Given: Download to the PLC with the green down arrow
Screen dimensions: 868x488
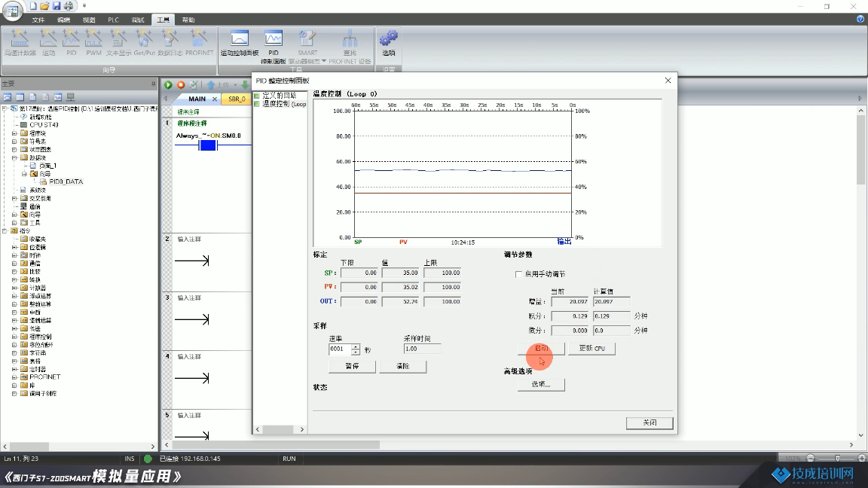Looking at the screenshot, I should coord(245,84).
